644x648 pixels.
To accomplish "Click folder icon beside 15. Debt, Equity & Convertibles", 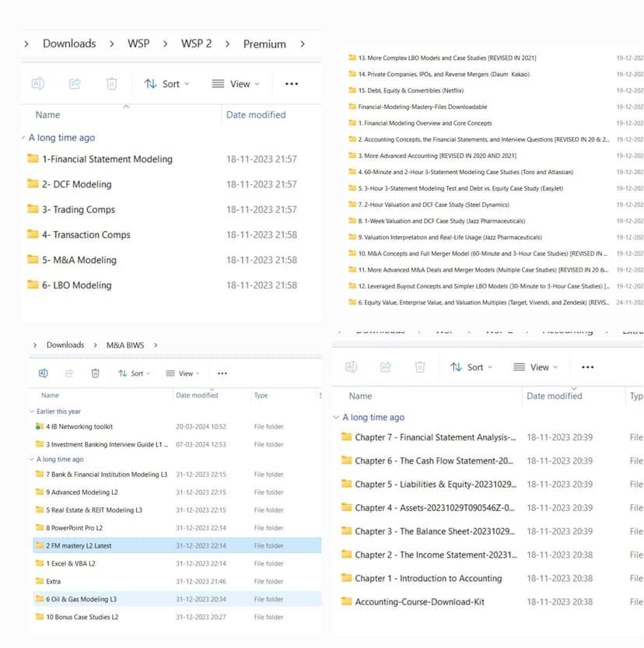I will coord(352,90).
